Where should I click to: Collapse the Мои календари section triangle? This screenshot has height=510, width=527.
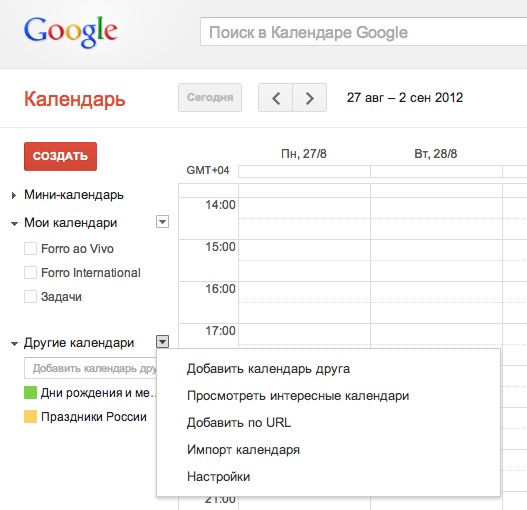click(14, 223)
